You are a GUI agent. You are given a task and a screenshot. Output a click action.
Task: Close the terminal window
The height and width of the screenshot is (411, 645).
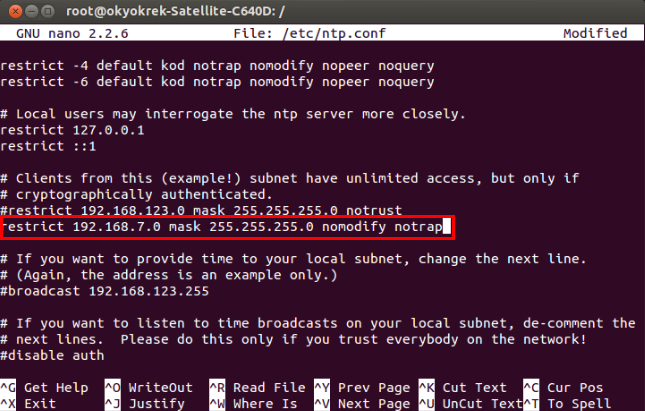click(x=15, y=11)
